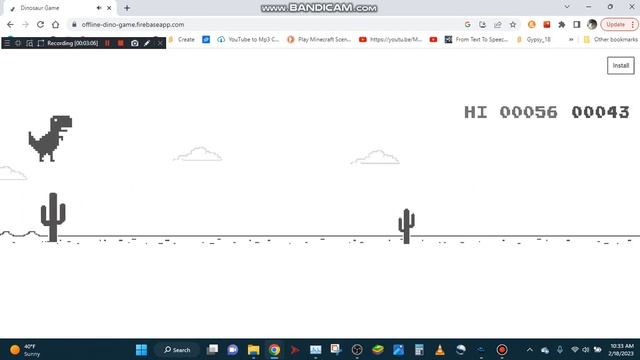Show hidden bookmarks with the double chevron
Viewport: 640px width, 360px height.
click(x=571, y=40)
